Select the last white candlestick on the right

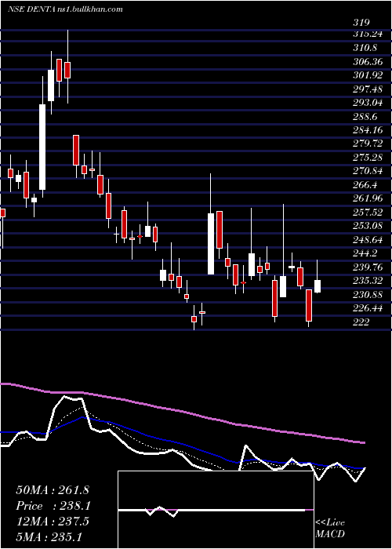(318, 286)
